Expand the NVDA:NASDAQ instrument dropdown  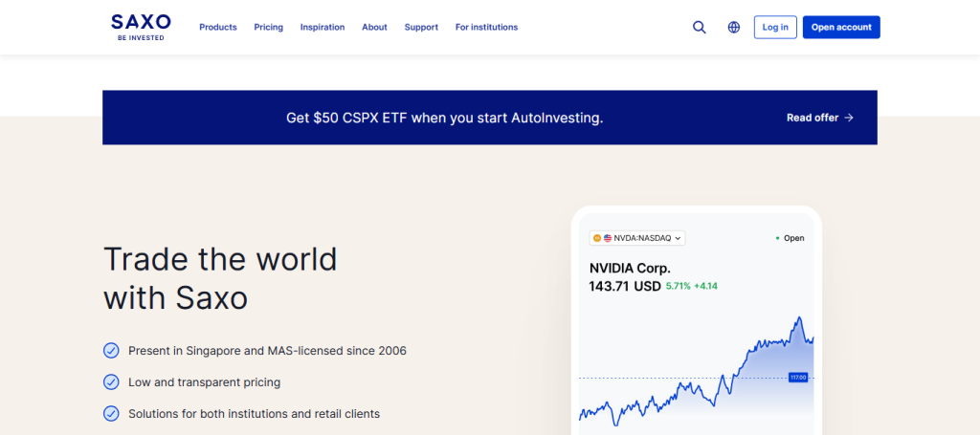pyautogui.click(x=636, y=238)
